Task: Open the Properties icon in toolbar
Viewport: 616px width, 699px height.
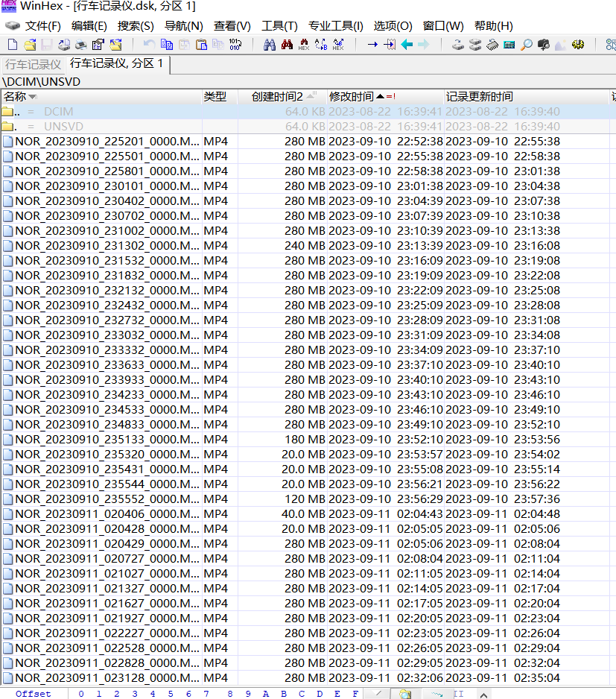Action: 98,45
